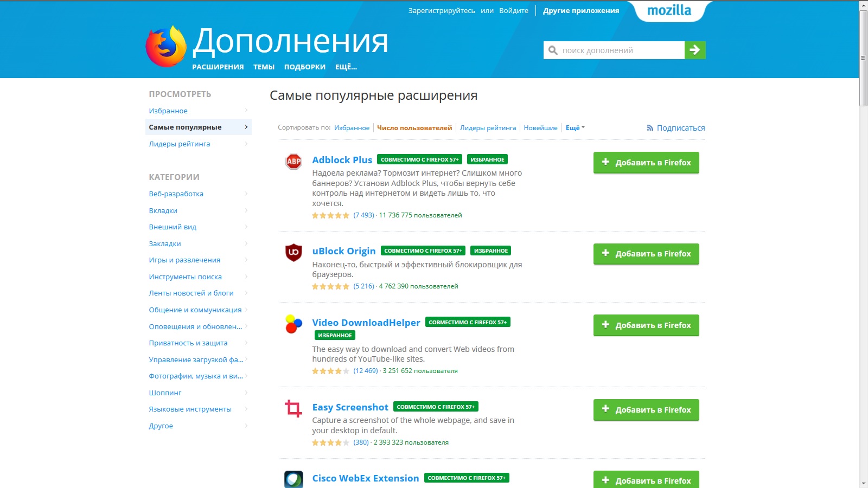Open Игры и развлечения category

(199, 260)
